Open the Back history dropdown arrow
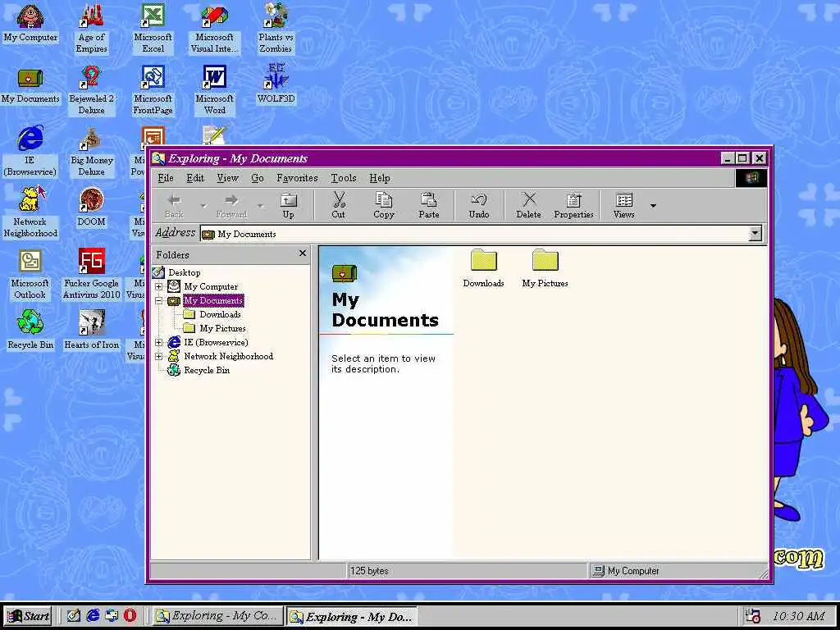The height and width of the screenshot is (630, 840). 203,206
